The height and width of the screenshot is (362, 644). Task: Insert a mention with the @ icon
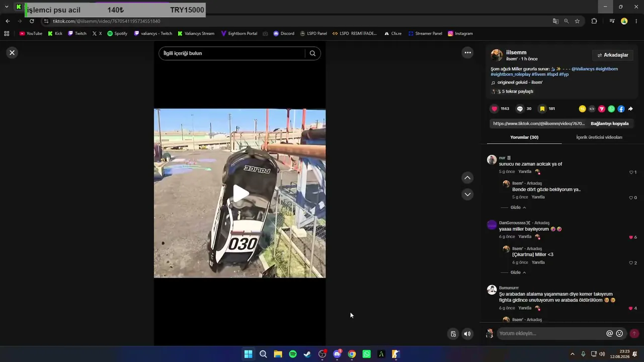pyautogui.click(x=609, y=333)
